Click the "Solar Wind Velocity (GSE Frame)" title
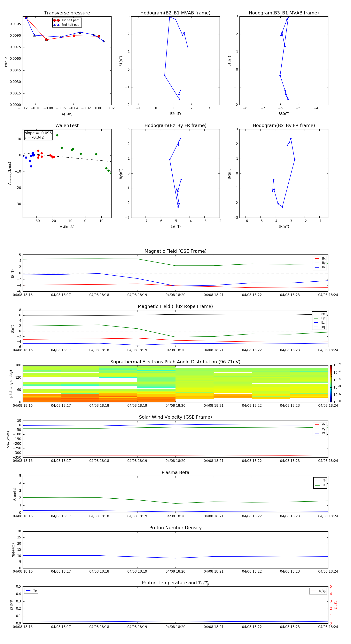The width and height of the screenshot is (351, 644). click(x=175, y=417)
